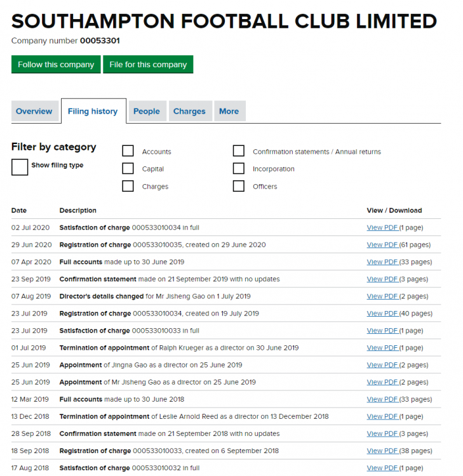The image size is (463, 476).
Task: Open the Overview tab
Action: click(34, 111)
